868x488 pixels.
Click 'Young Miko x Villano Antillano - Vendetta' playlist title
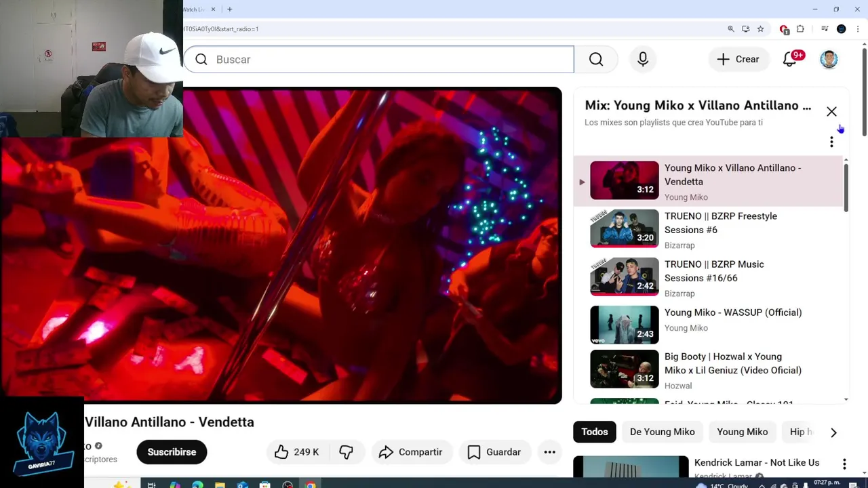coord(732,175)
